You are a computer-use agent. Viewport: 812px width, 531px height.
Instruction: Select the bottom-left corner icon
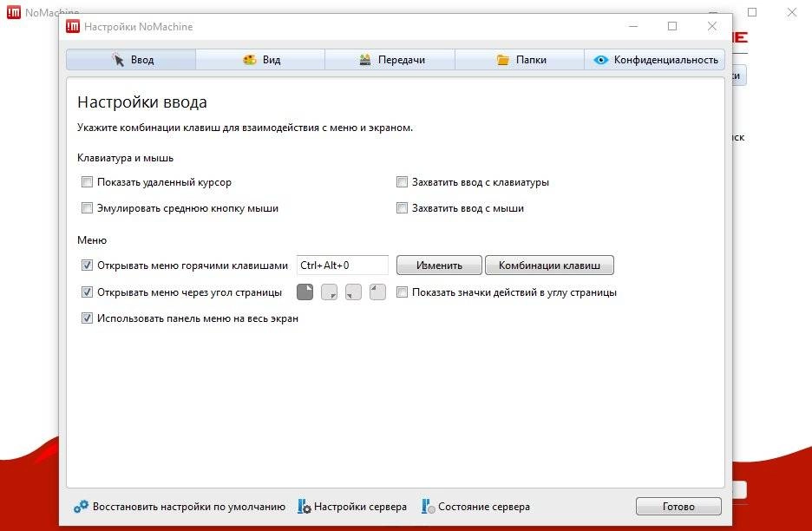pos(353,292)
